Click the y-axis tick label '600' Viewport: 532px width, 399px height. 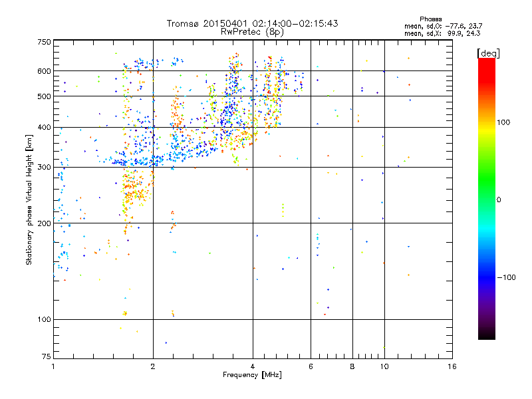coord(44,71)
